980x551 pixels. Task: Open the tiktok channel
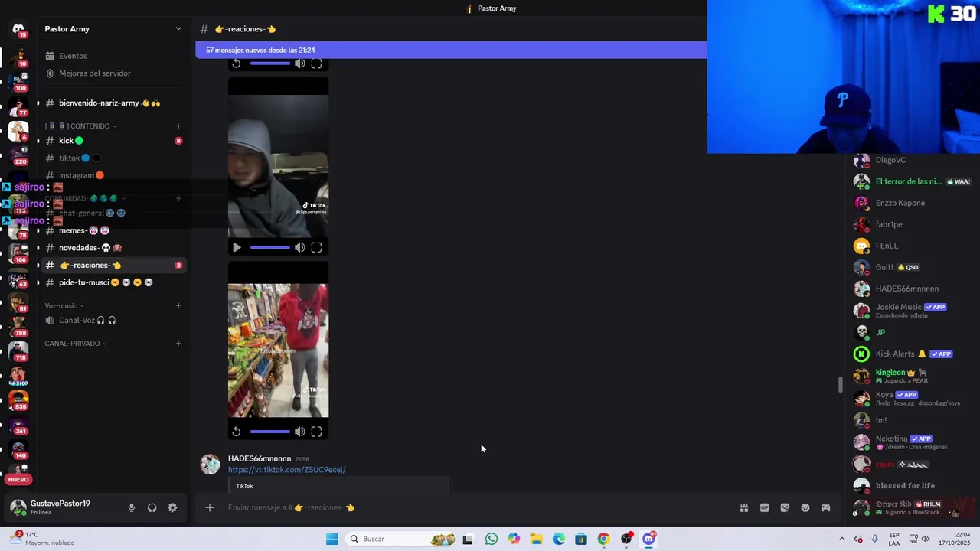[x=113, y=158]
